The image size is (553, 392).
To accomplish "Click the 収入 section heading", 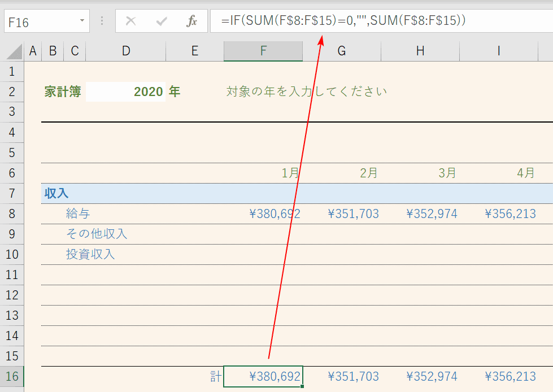I will pos(56,194).
